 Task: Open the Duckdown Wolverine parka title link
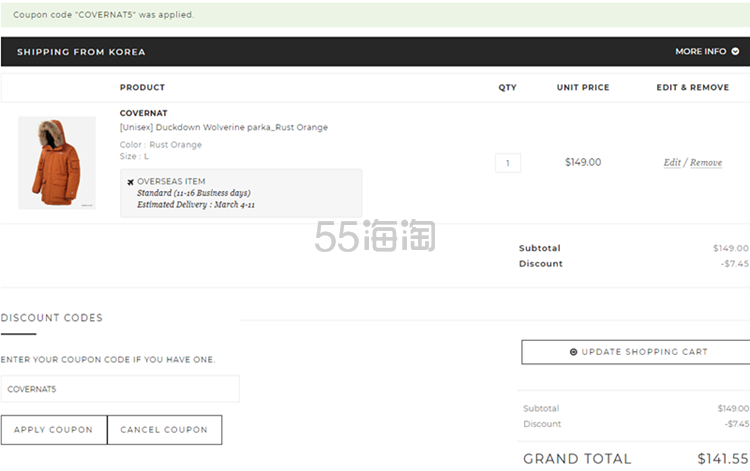tap(223, 127)
